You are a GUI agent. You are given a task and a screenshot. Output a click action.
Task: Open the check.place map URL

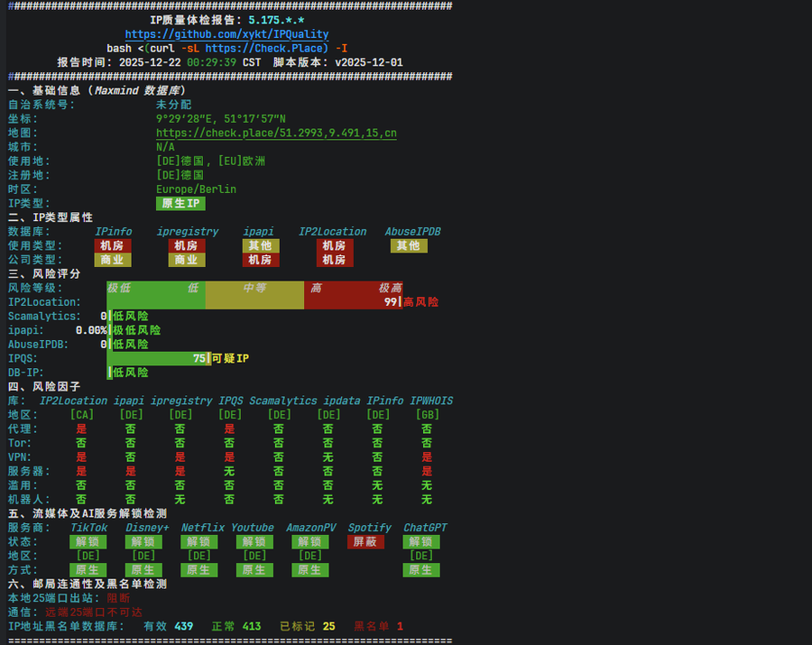point(276,133)
